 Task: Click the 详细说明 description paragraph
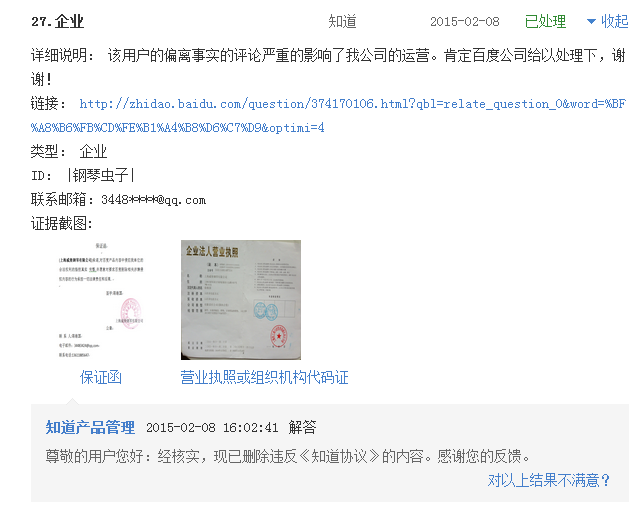pos(328,67)
